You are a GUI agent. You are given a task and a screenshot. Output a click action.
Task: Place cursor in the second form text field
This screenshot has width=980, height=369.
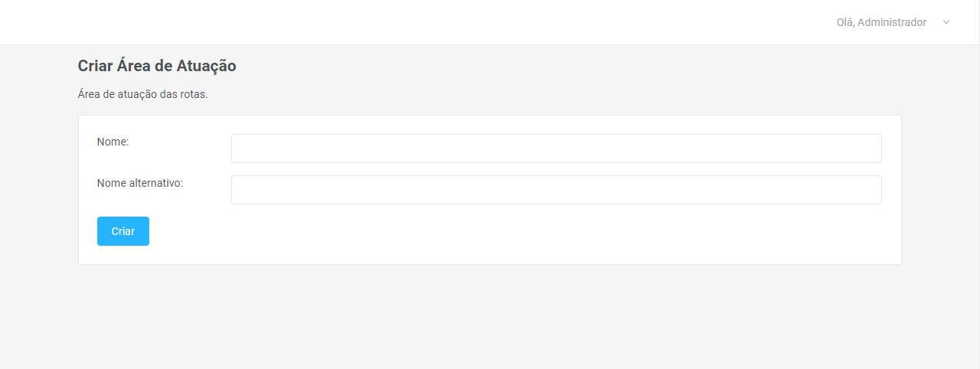(x=556, y=190)
